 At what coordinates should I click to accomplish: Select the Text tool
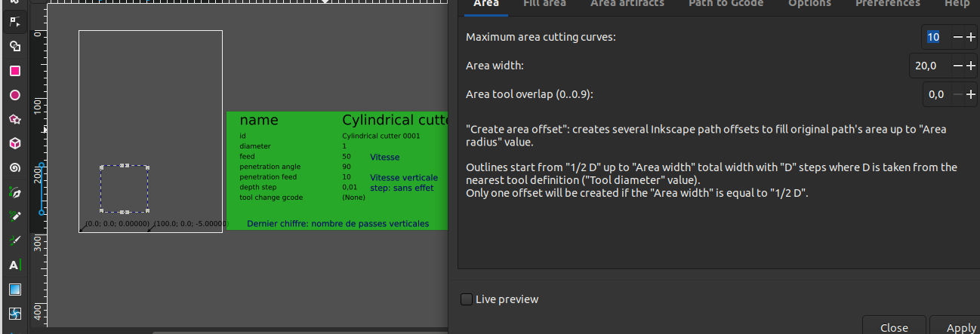(x=14, y=265)
